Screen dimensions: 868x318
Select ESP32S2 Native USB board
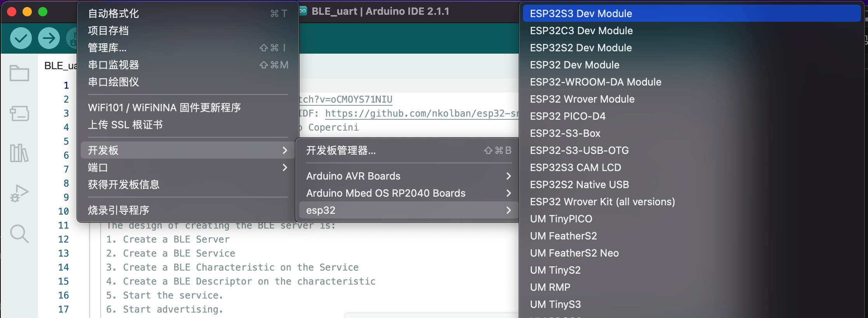click(x=692, y=185)
